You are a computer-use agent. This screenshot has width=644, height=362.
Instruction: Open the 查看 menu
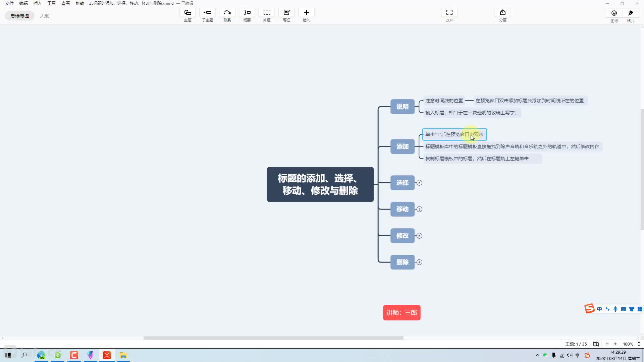(x=66, y=3)
